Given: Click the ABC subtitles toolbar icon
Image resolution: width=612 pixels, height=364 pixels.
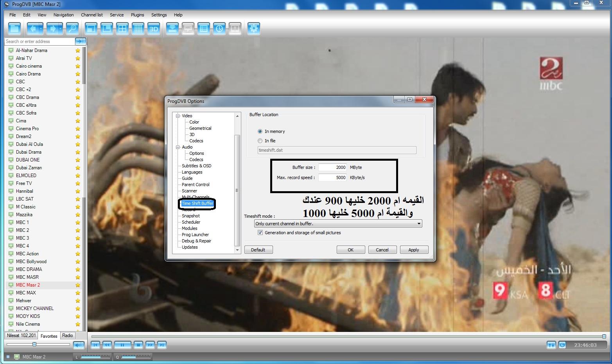Looking at the screenshot, I should [x=188, y=29].
